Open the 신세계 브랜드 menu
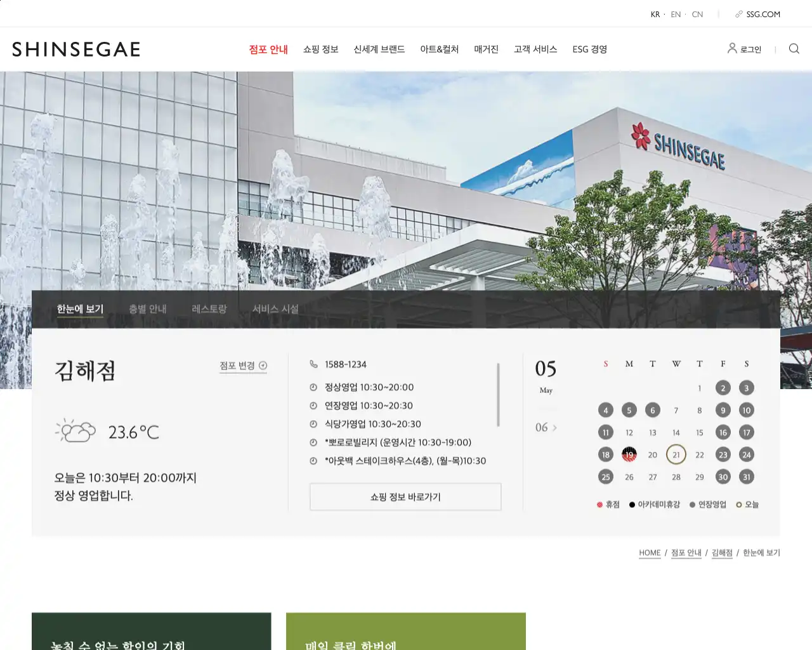 (x=379, y=50)
